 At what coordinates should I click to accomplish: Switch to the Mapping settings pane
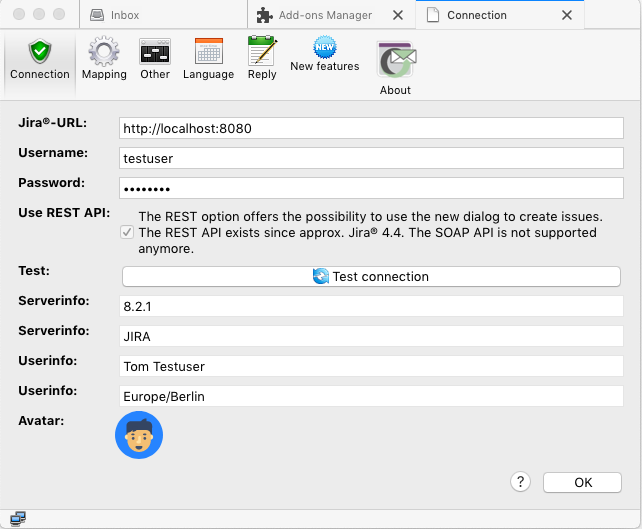coord(104,59)
